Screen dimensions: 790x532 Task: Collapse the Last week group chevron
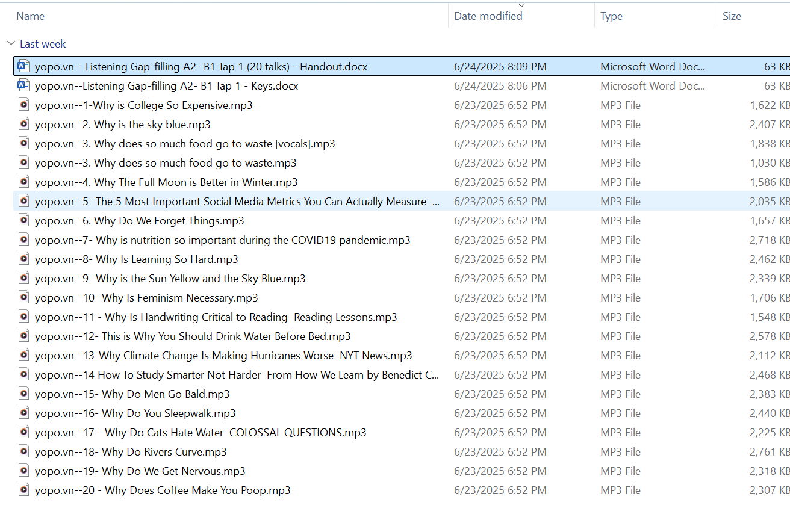(11, 43)
